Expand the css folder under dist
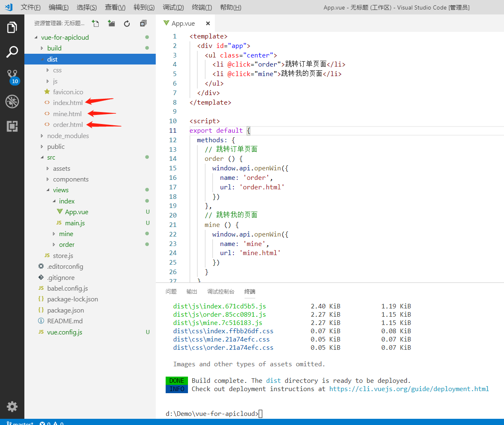Image resolution: width=504 pixels, height=425 pixels. point(57,70)
